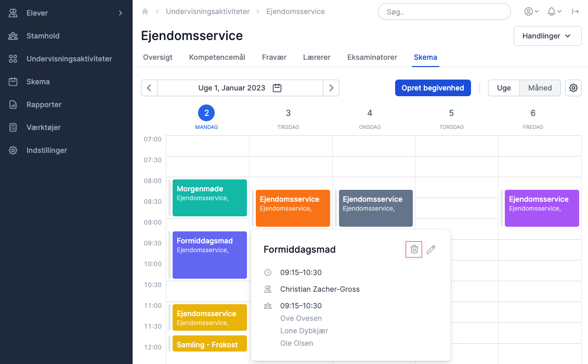Viewport: 588px width, 364px height.
Task: Click student name Ole Olsen
Action: tap(297, 343)
